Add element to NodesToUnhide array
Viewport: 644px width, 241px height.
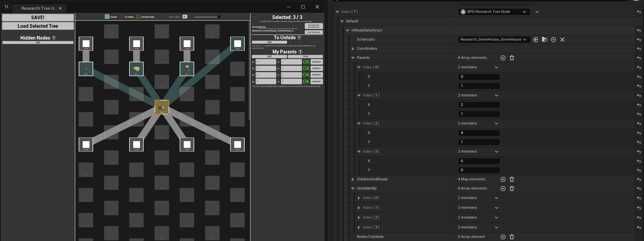[x=503, y=237]
